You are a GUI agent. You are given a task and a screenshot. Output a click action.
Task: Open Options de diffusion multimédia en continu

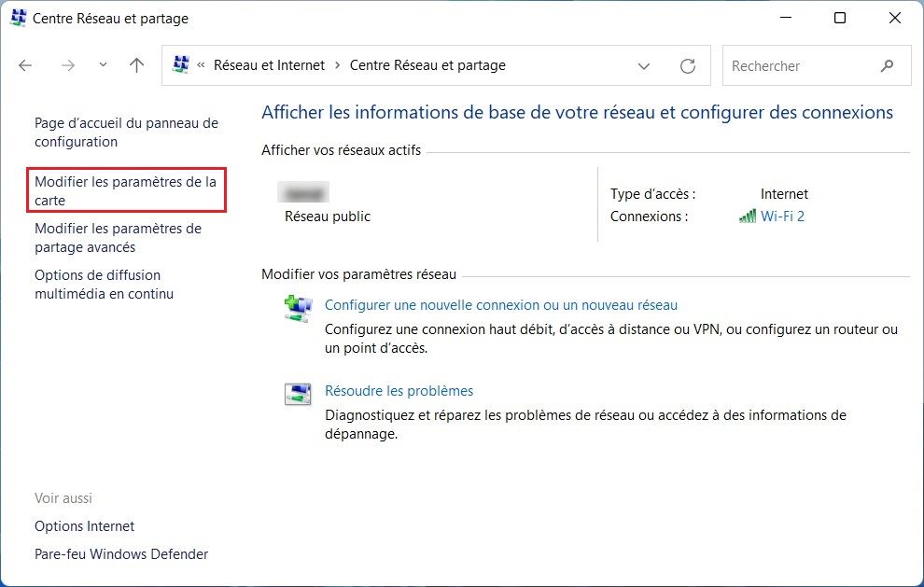[104, 285]
